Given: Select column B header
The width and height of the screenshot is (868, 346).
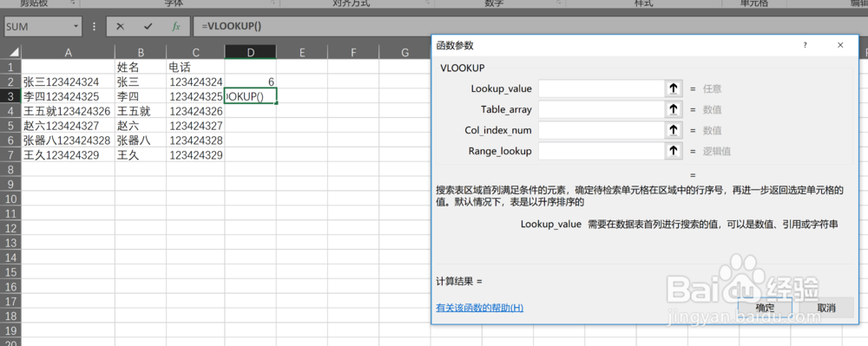Looking at the screenshot, I should point(141,53).
